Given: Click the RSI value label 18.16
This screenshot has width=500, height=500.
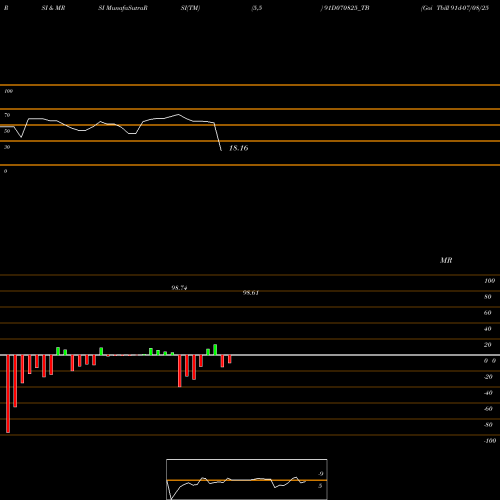Looking at the screenshot, I should pos(239,148).
